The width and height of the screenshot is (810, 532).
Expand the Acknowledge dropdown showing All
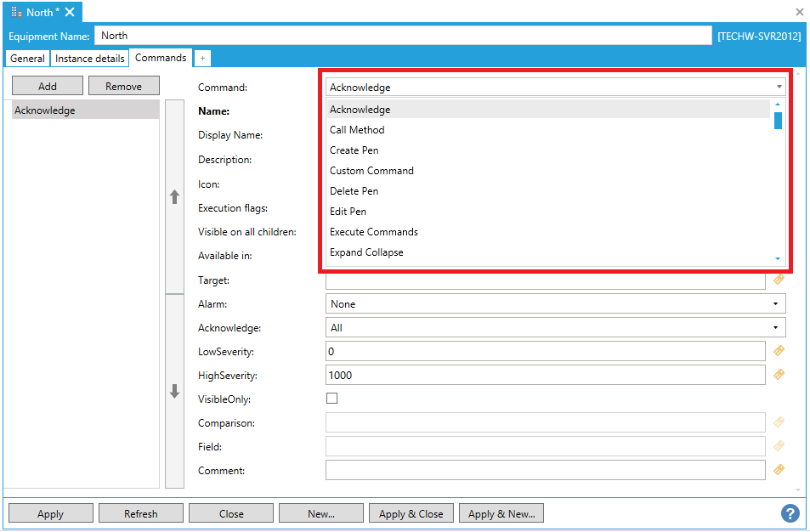(x=555, y=327)
